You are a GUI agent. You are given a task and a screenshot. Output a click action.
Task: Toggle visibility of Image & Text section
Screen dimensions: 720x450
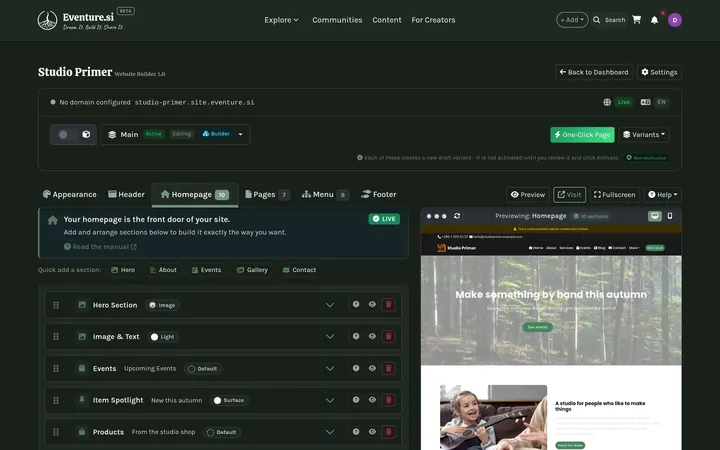pos(372,336)
